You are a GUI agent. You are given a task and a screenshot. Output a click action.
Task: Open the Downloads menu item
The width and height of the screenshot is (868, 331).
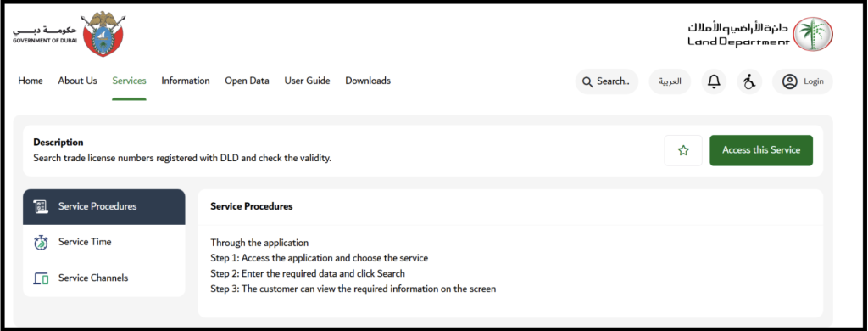click(x=368, y=81)
